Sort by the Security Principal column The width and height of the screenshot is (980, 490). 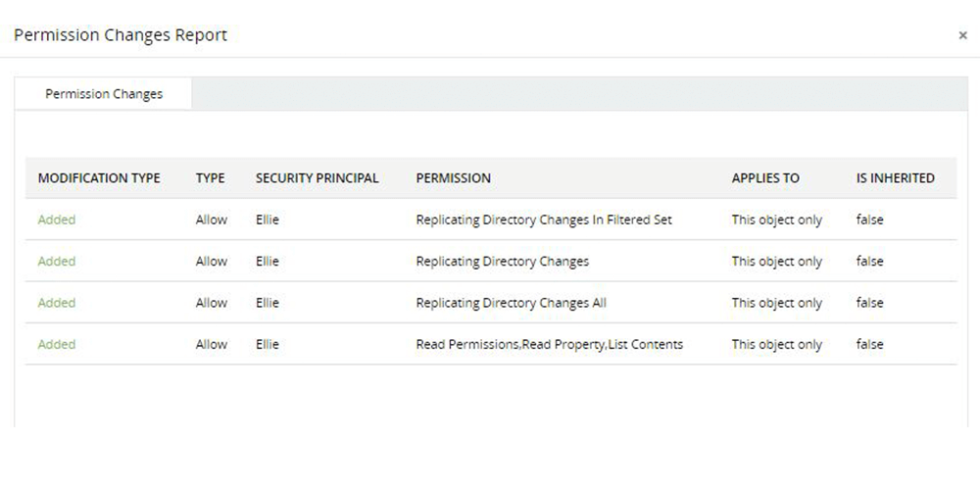pos(317,178)
